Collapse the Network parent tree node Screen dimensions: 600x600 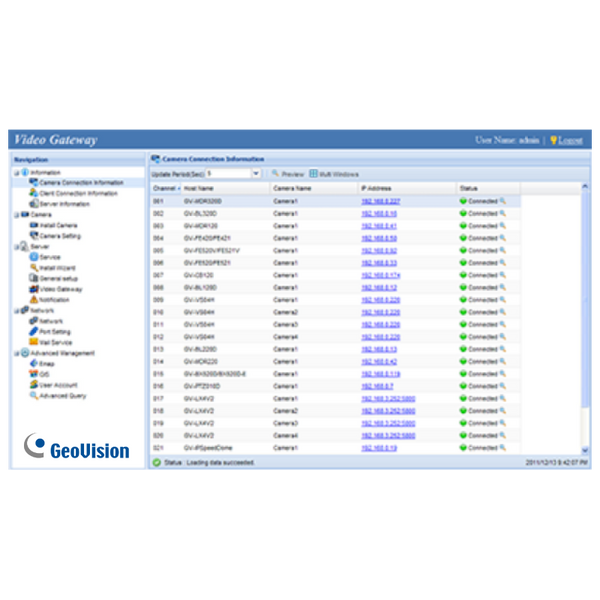click(16, 311)
